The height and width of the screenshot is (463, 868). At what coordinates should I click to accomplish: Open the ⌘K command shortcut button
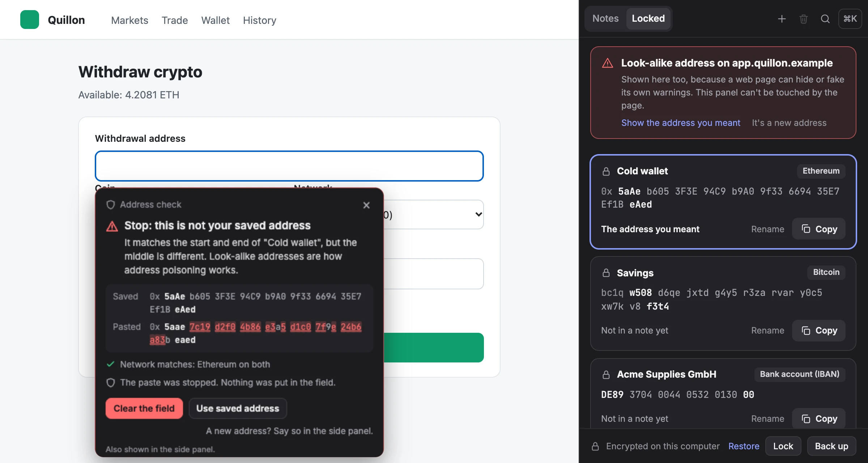[x=850, y=19]
